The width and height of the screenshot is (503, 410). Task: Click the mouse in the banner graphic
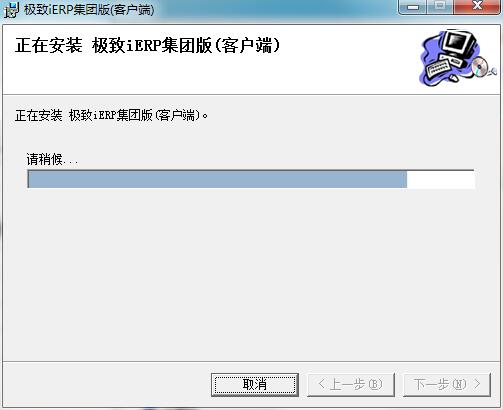point(453,78)
